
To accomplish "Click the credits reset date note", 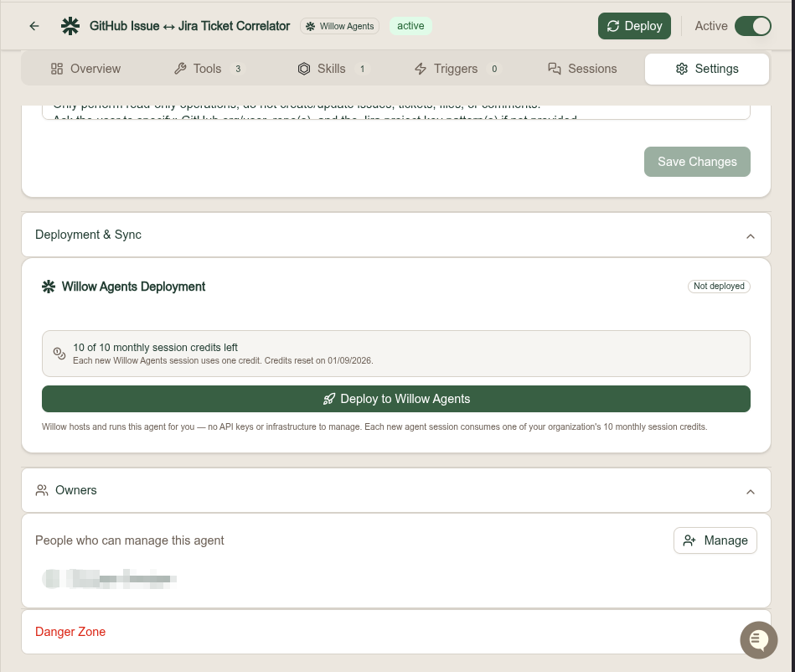I will (223, 360).
